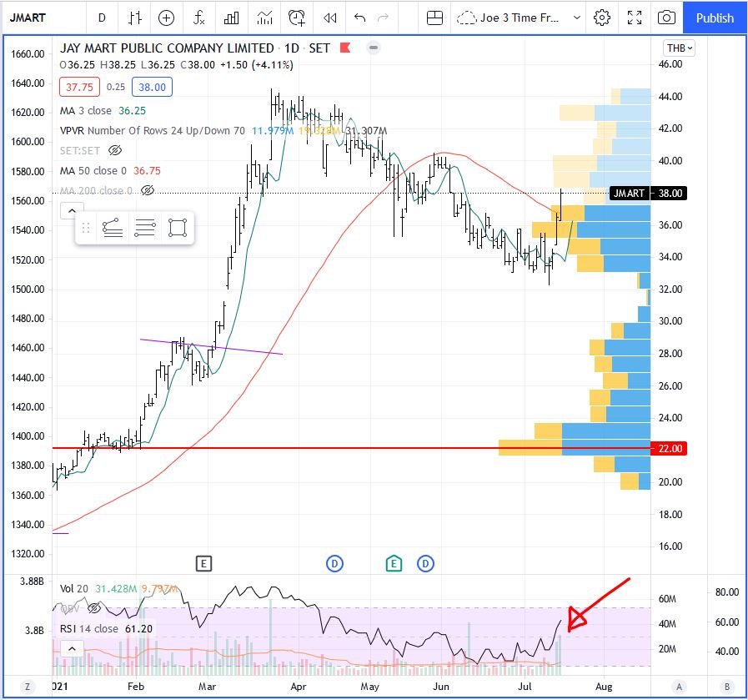This screenshot has width=748, height=700.
Task: Enter fullscreen mode
Action: point(635,18)
